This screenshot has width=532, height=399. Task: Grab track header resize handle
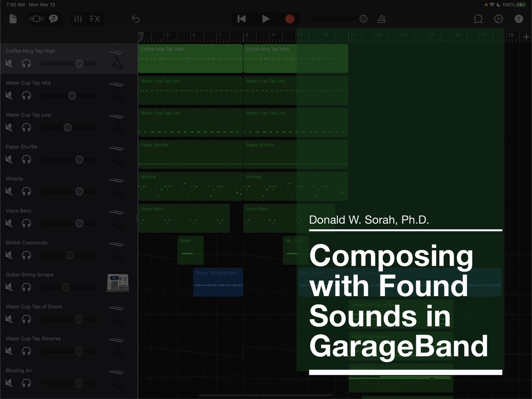click(137, 218)
